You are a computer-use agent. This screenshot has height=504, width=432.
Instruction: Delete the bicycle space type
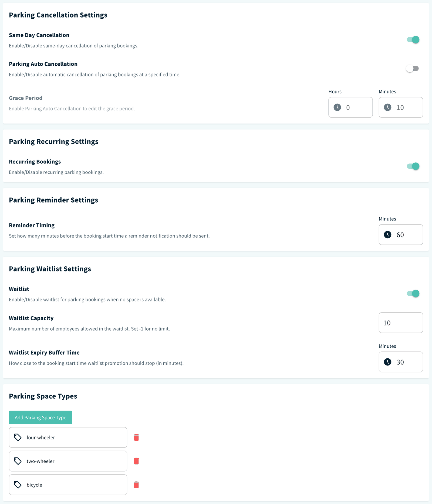pyautogui.click(x=136, y=485)
